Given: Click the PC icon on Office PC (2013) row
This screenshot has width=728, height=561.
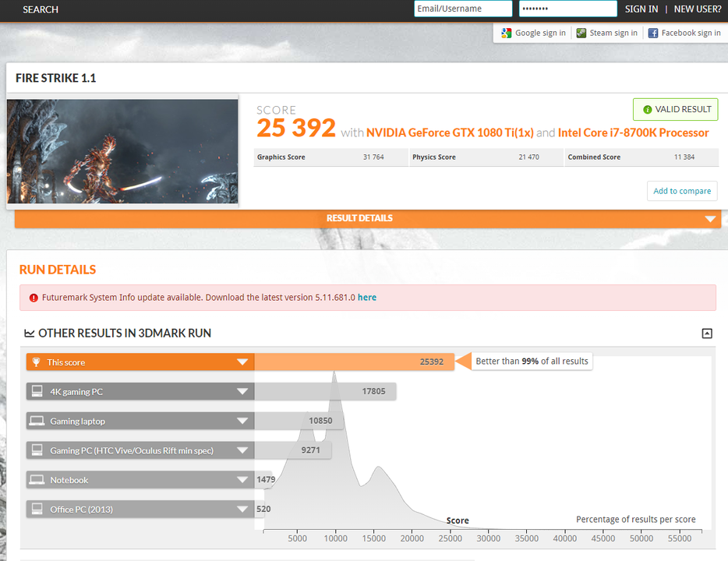Looking at the screenshot, I should click(37, 509).
